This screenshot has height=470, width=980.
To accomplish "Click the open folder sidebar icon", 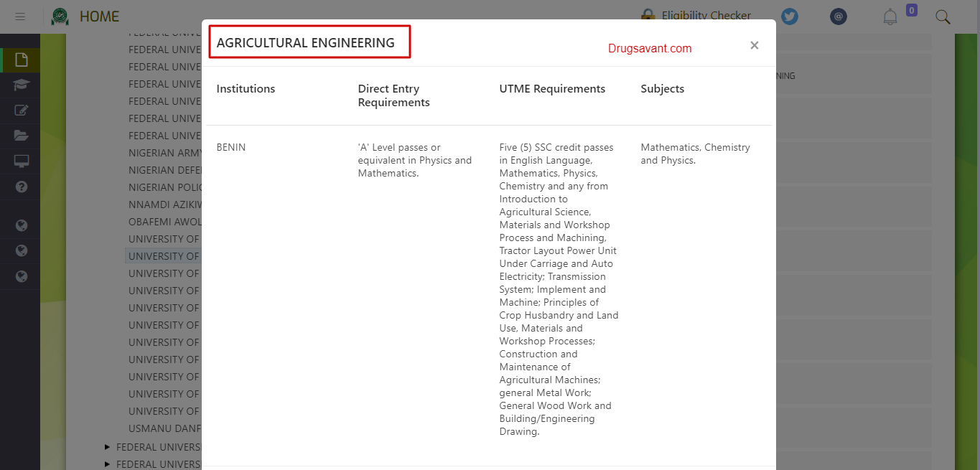I will click(20, 135).
